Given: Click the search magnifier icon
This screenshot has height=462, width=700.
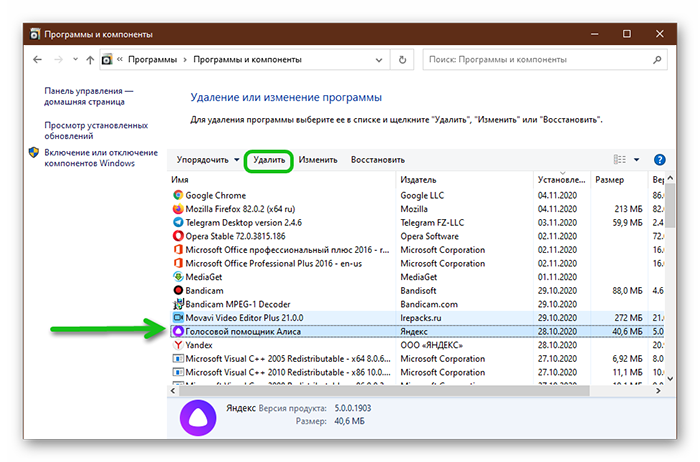Looking at the screenshot, I should tap(657, 59).
